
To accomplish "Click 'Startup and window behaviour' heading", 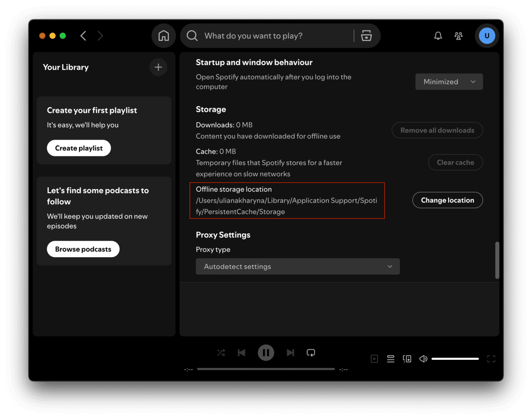I will point(254,63).
